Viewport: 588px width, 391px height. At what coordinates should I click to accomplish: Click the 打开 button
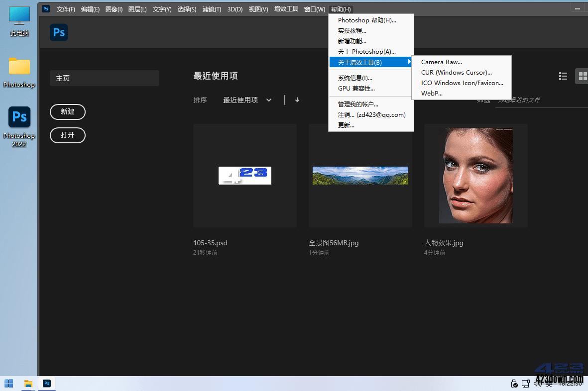(67, 135)
